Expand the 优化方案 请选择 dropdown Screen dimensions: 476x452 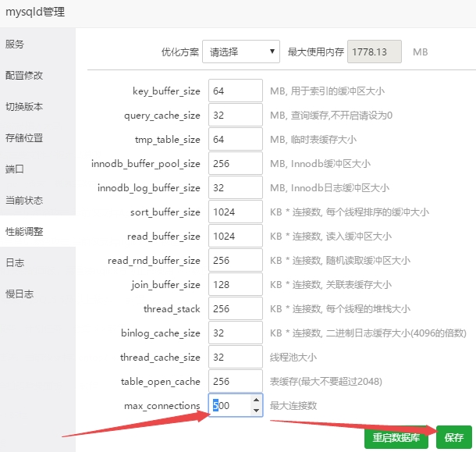pyautogui.click(x=241, y=52)
